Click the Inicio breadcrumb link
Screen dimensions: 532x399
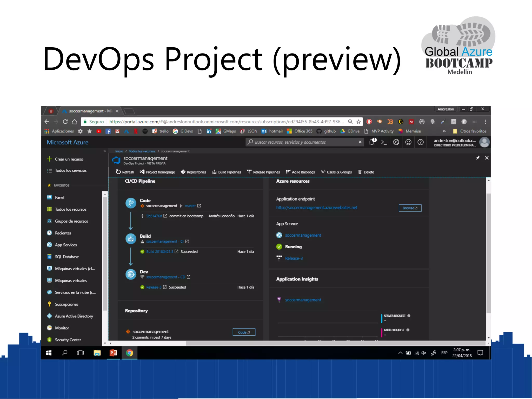click(x=119, y=151)
